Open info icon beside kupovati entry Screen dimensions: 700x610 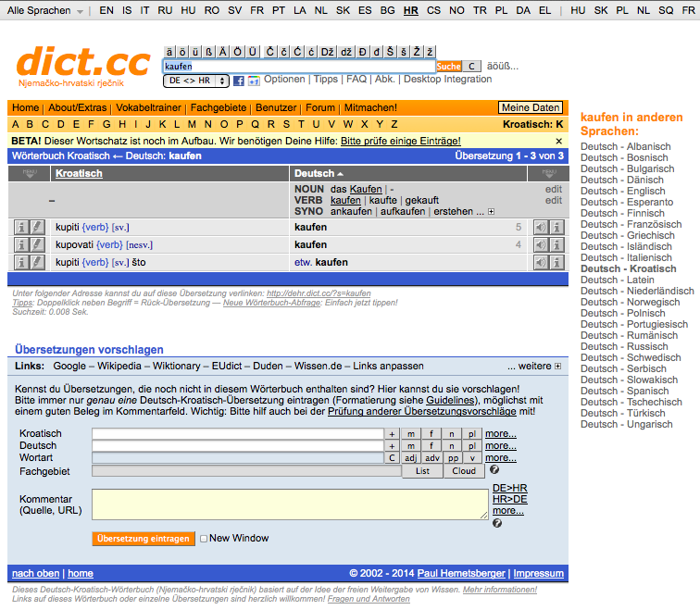click(21, 244)
